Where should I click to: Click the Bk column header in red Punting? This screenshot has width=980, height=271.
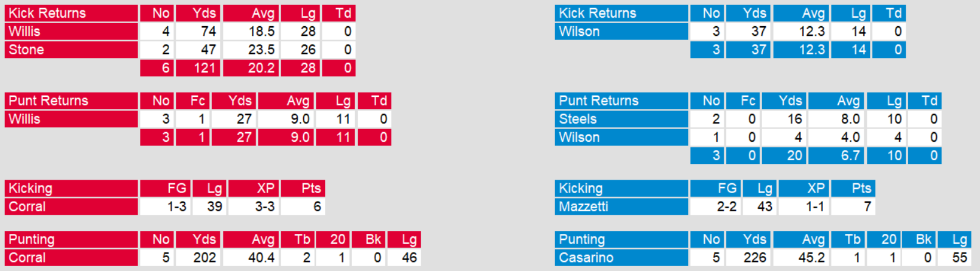click(x=369, y=240)
